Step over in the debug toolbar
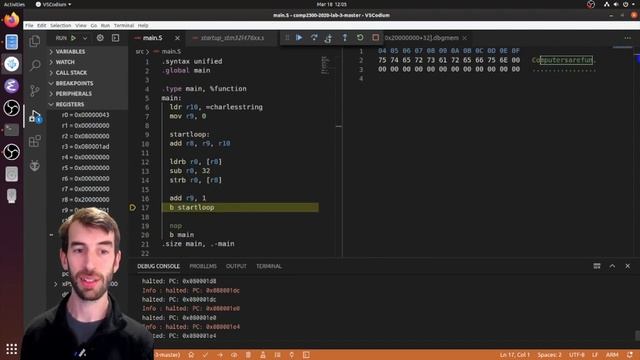 (x=314, y=38)
